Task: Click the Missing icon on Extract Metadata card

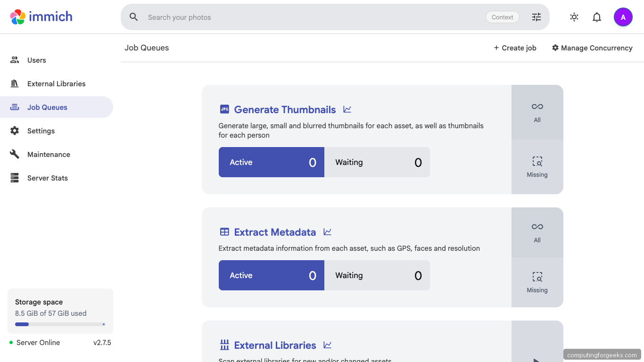Action: (537, 282)
